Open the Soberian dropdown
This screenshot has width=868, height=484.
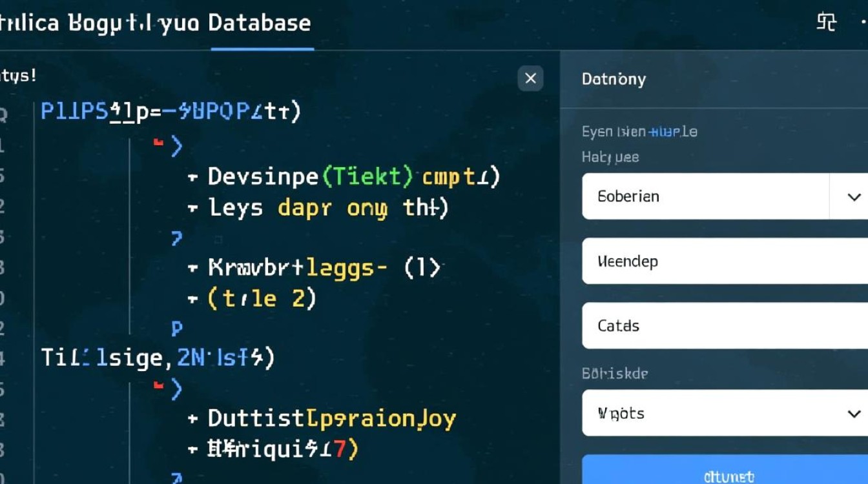[x=854, y=196]
